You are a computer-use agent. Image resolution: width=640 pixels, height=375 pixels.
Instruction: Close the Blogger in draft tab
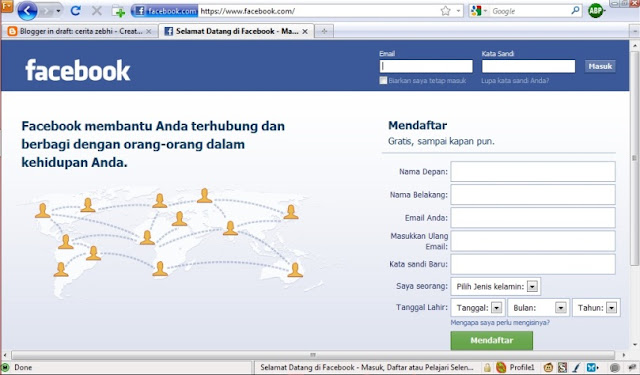149,31
